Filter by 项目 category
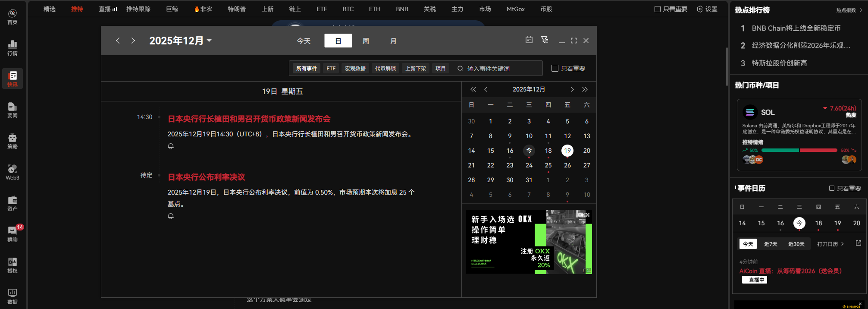Viewport: 868px width, 309px height. [x=441, y=68]
